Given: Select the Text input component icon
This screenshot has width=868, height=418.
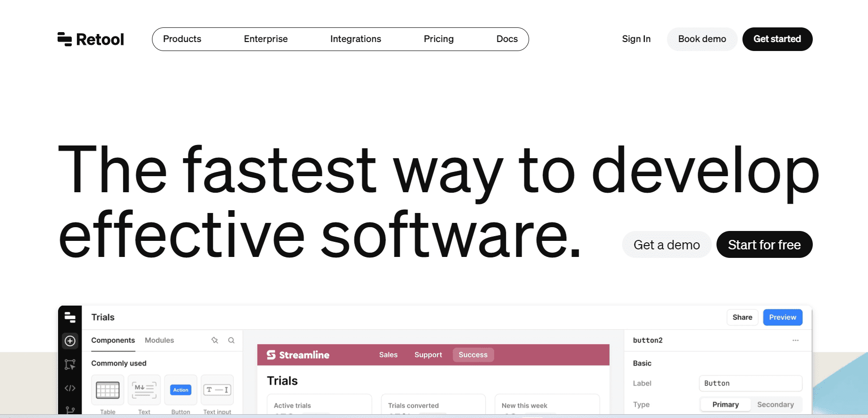Looking at the screenshot, I should [x=217, y=390].
